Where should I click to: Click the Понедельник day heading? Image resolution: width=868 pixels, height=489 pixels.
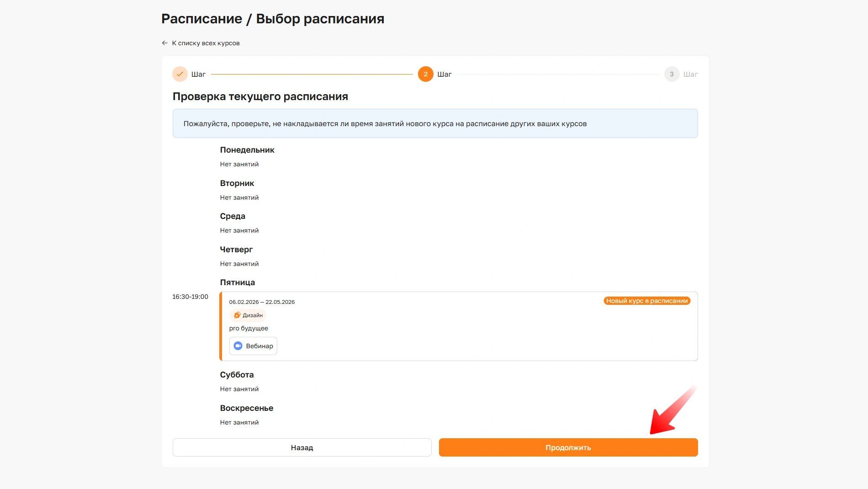point(247,150)
